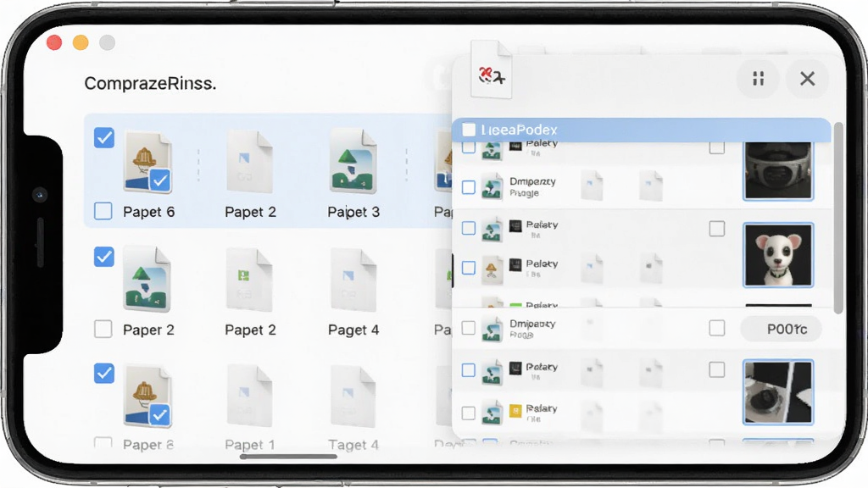The image size is (868, 488).
Task: Check the box in the yellow-badge Pelary row
Action: coord(468,413)
